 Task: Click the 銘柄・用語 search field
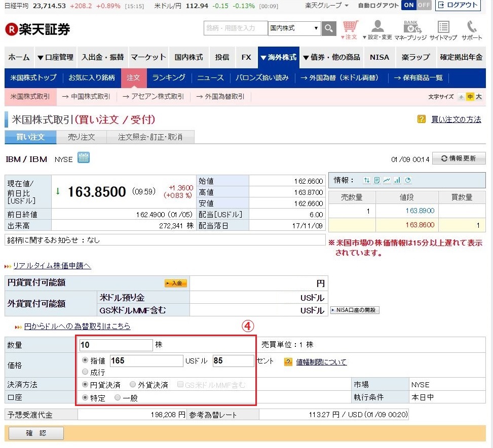pyautogui.click(x=236, y=28)
